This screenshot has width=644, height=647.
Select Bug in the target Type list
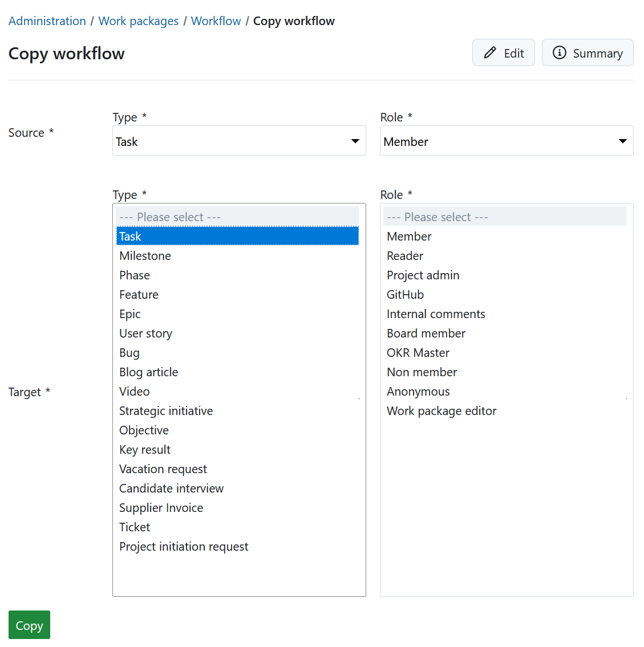click(129, 352)
